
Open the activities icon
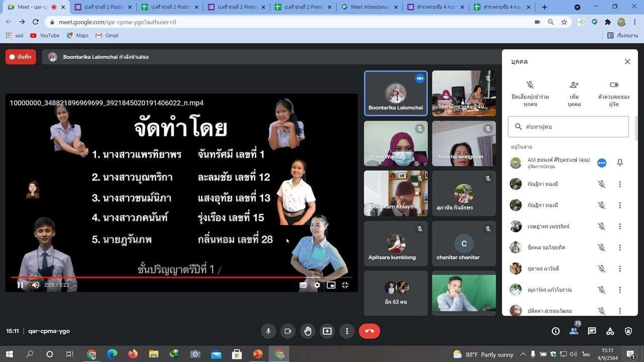tap(610, 331)
